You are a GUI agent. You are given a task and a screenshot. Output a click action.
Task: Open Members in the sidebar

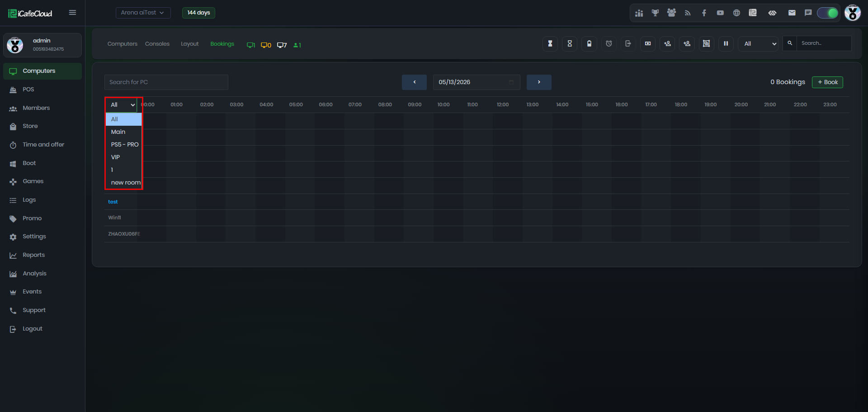[42, 108]
